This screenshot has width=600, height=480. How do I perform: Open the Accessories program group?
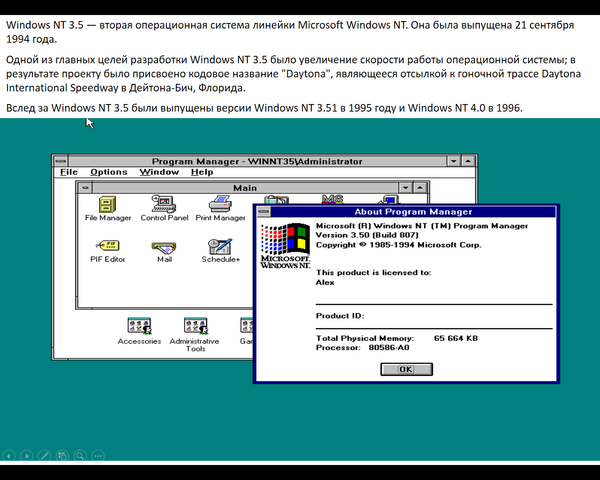click(x=138, y=326)
